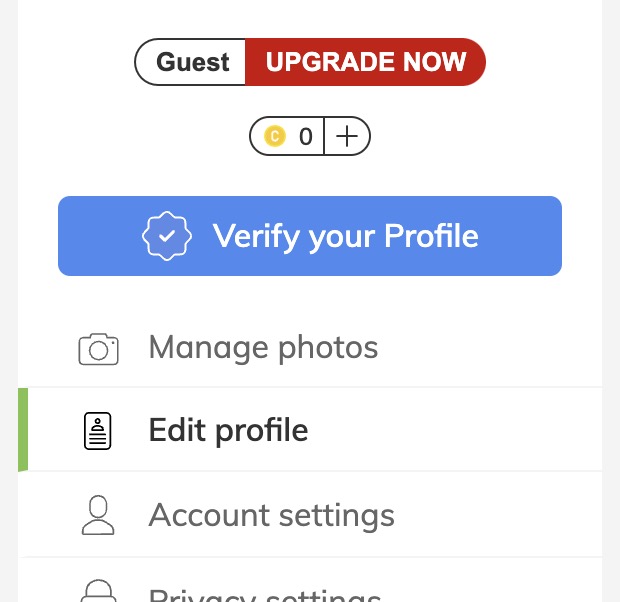Click the red UPGRADE NOW button

click(x=365, y=62)
